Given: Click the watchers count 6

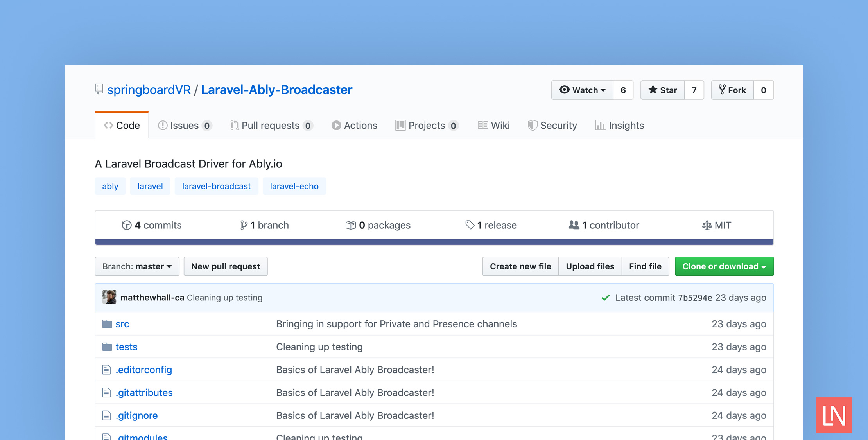Looking at the screenshot, I should pyautogui.click(x=623, y=90).
